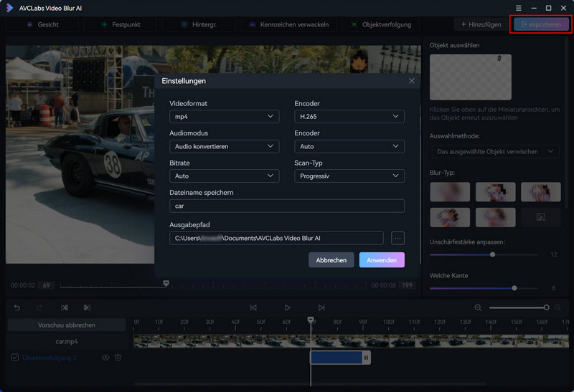Delete the Objektverfolgung 3 track
The width and height of the screenshot is (574, 392).
pyautogui.click(x=118, y=358)
